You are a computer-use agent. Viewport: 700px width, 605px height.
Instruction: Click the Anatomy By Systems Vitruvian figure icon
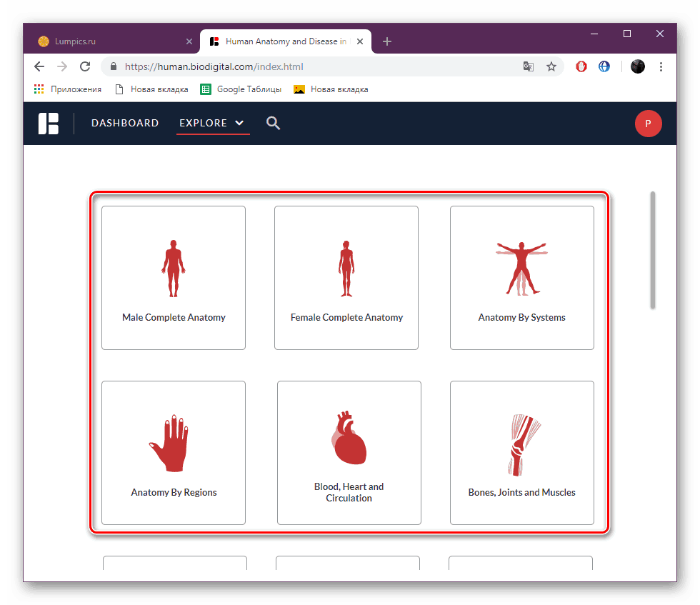coord(521,266)
